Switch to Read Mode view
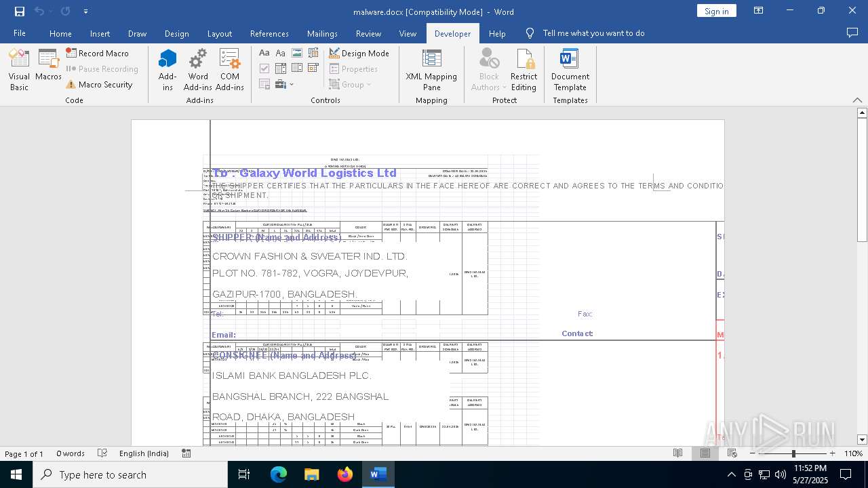The width and height of the screenshot is (868, 488). pos(677,453)
